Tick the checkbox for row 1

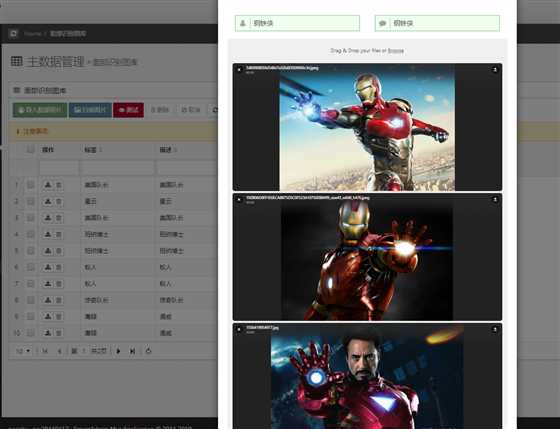click(x=31, y=185)
